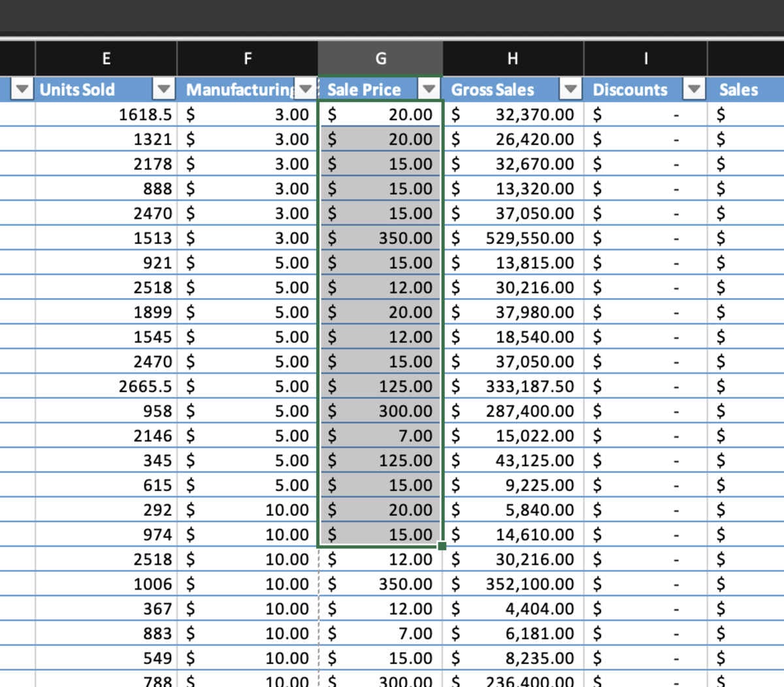784x687 pixels.
Task: Select column H by clicking its header letter
Action: 512,58
